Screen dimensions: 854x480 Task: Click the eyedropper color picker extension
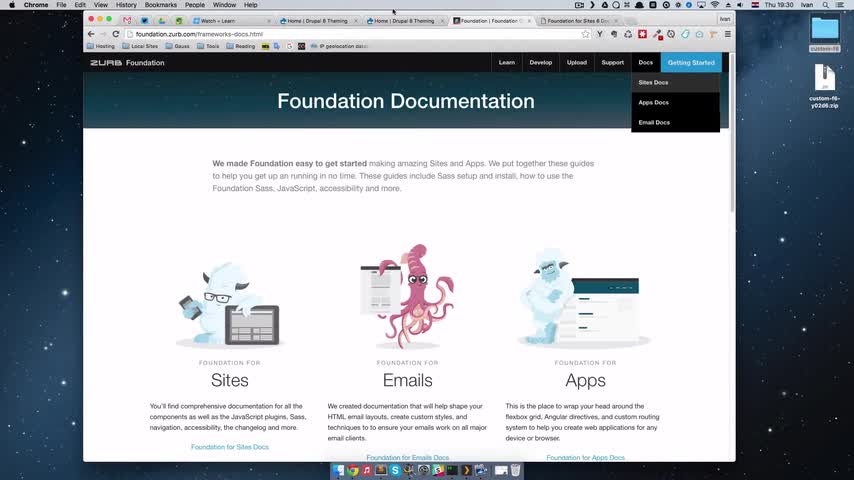point(657,34)
